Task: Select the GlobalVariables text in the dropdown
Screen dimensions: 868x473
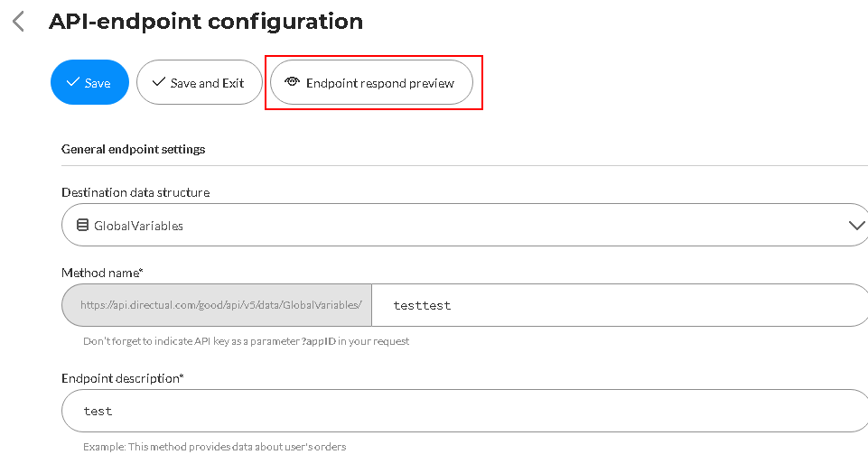Action: [x=138, y=226]
